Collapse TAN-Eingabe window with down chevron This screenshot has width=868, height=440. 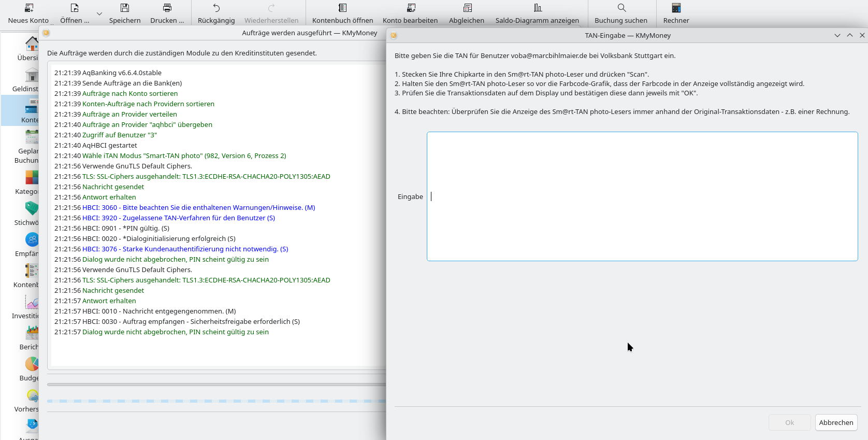[x=837, y=36]
